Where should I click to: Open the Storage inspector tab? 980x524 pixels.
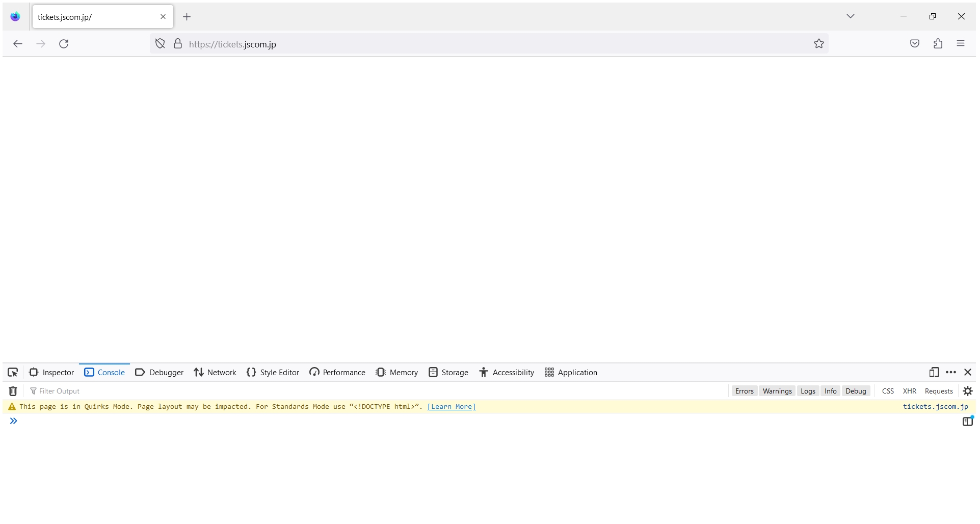point(448,372)
